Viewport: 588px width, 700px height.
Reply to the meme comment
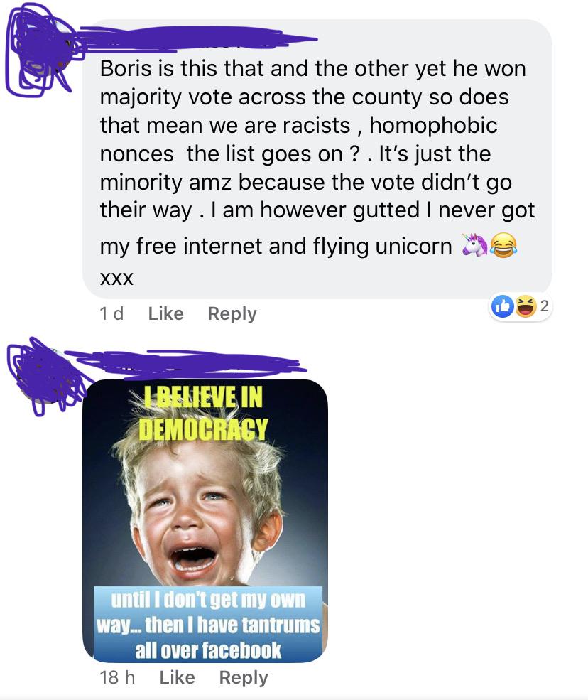[x=244, y=678]
